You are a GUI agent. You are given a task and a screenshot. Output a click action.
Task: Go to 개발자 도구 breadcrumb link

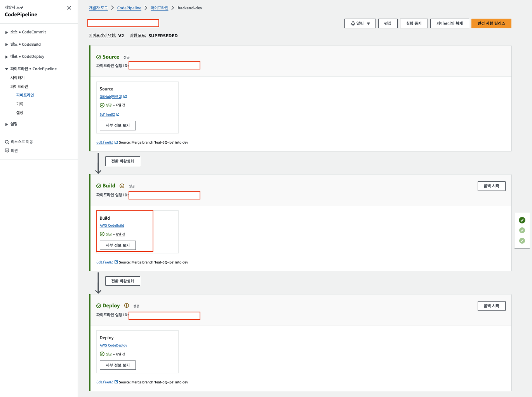coord(98,8)
